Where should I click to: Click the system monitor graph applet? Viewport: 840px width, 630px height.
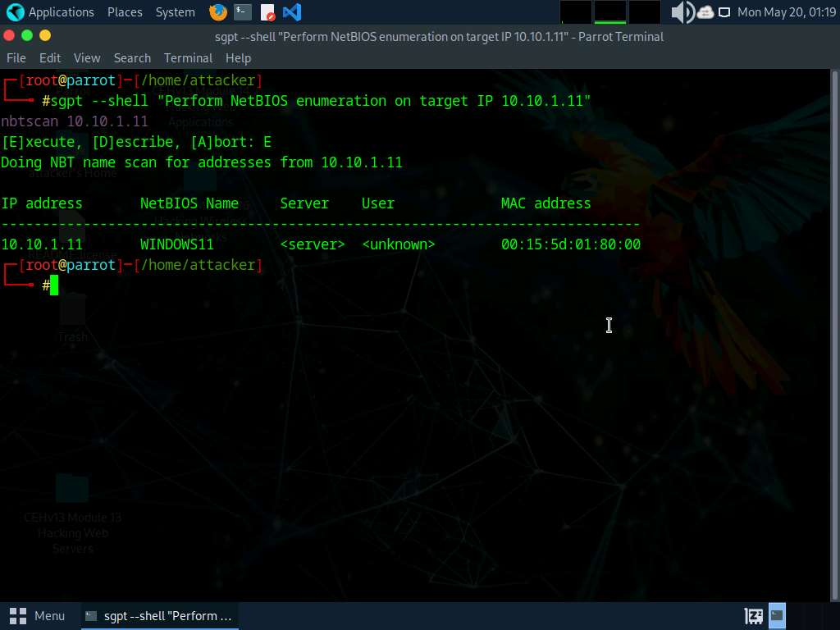(610, 12)
